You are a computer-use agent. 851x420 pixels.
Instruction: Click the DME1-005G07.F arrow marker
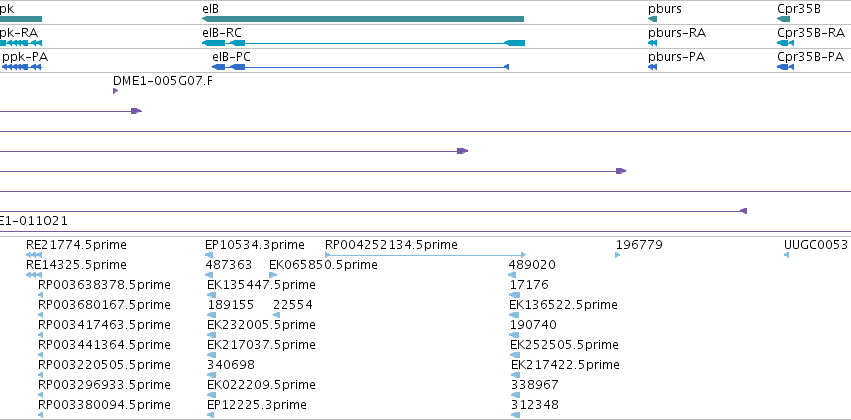[116, 91]
